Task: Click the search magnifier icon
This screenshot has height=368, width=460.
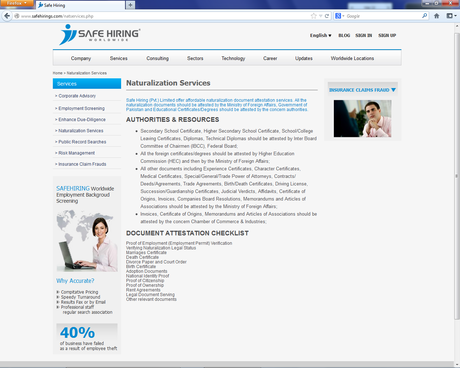Action: coord(424,16)
